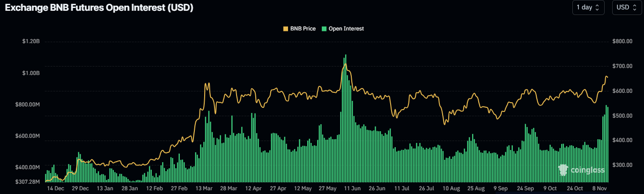Click the up-down chevron beside USD
The height and width of the screenshot is (194, 644).
(x=635, y=7)
